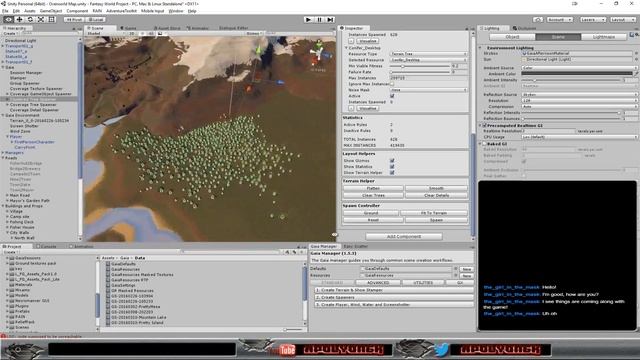This screenshot has width=640, height=360.
Task: Open the Window menu
Action: pos(176,11)
